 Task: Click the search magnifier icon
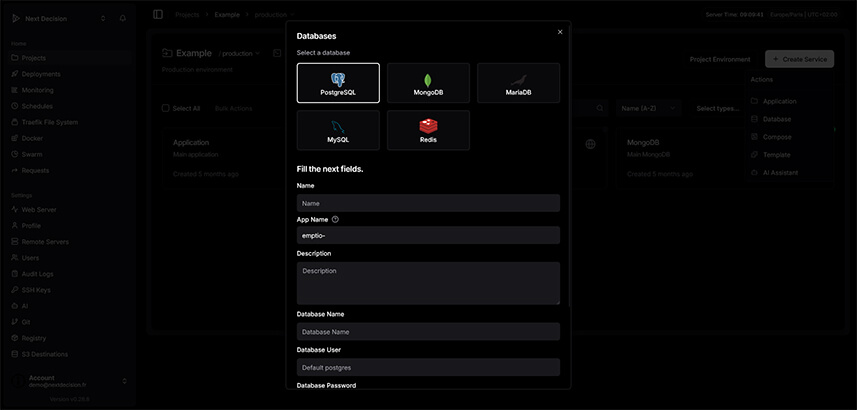tap(600, 108)
